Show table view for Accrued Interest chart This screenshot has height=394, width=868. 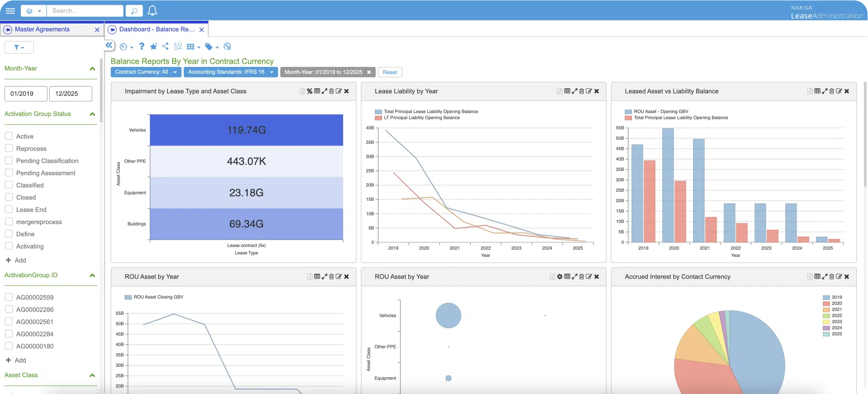click(x=817, y=277)
